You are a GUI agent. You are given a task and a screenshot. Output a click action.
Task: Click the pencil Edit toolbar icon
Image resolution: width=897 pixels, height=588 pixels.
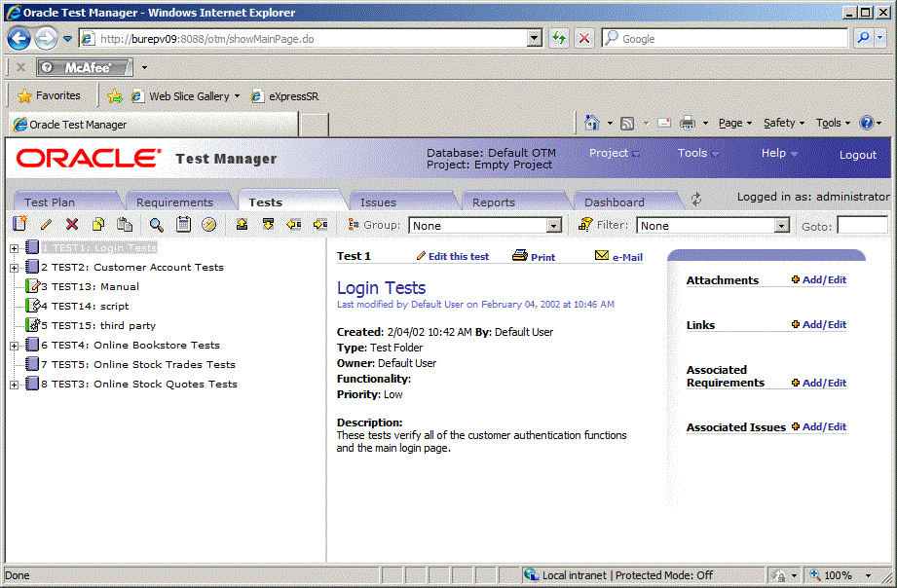(x=47, y=224)
